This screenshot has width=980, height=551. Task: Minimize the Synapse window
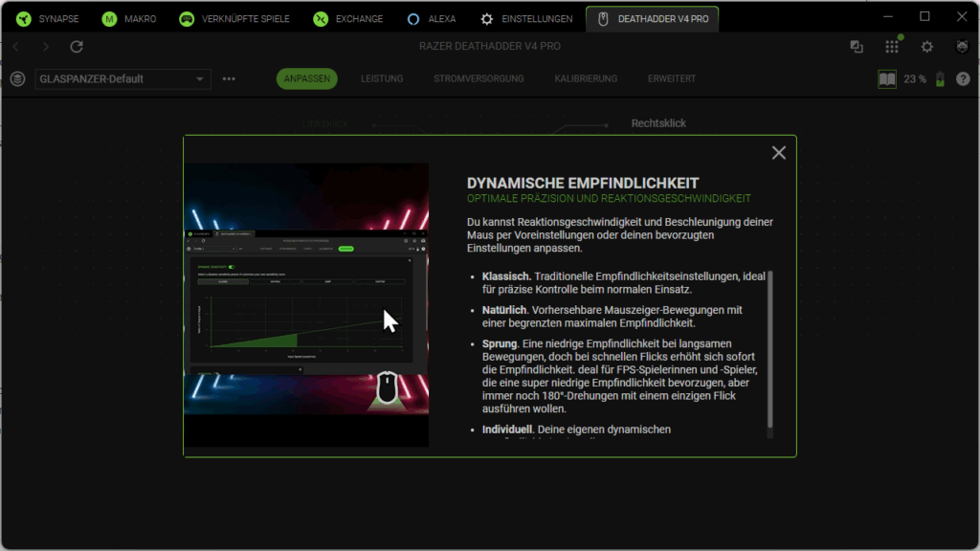click(887, 16)
